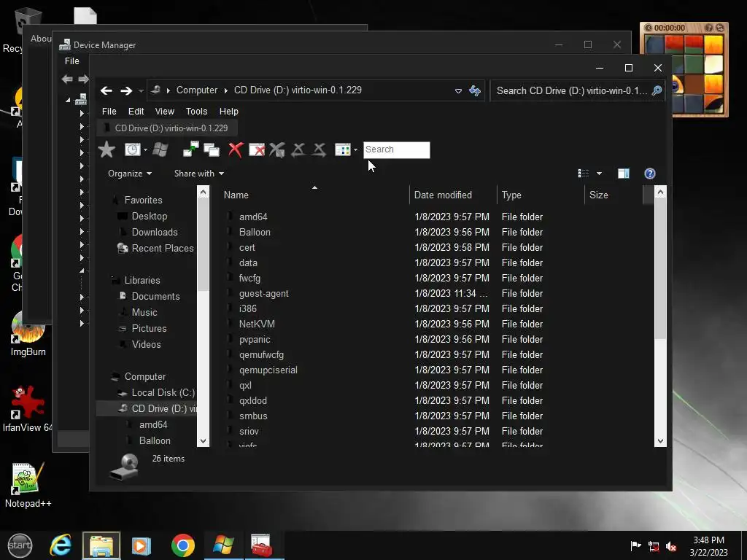
Task: Go back in Explorer navigation
Action: click(x=107, y=90)
